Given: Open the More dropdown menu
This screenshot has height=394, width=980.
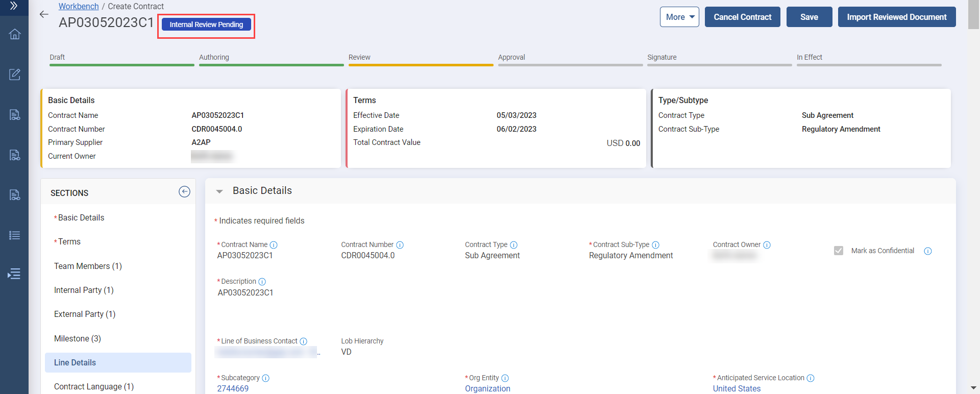Looking at the screenshot, I should [x=679, y=17].
